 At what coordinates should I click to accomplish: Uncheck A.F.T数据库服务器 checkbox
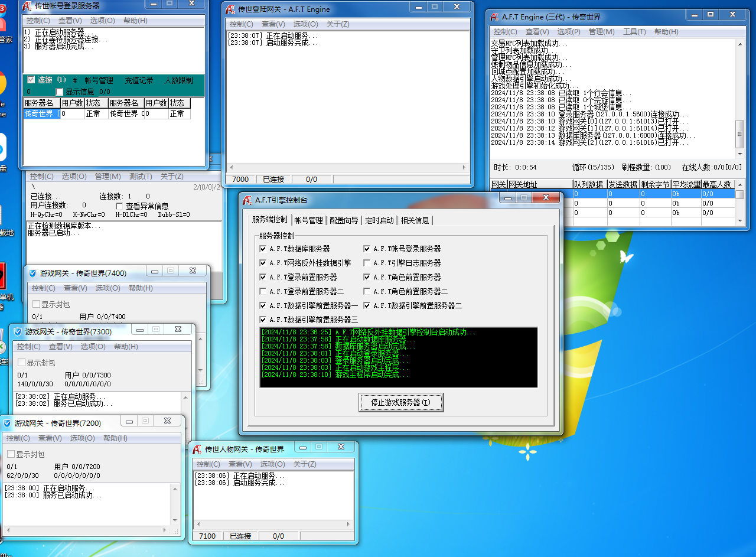[263, 249]
